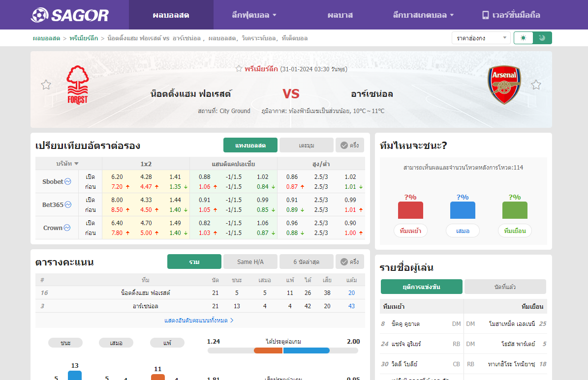Viewport: 588px width, 380px height.
Task: Click แฮนดิแคปเอเชีย column header
Action: (233, 164)
